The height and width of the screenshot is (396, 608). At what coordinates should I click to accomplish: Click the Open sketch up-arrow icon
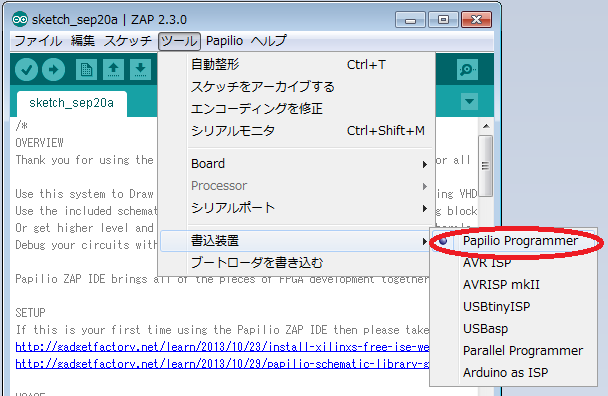coord(113,70)
